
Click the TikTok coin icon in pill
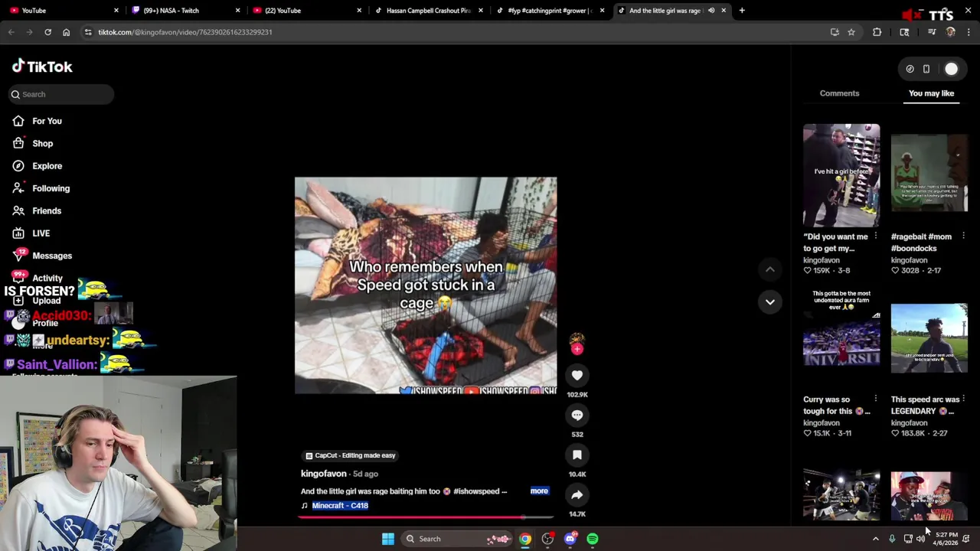pyautogui.click(x=910, y=69)
